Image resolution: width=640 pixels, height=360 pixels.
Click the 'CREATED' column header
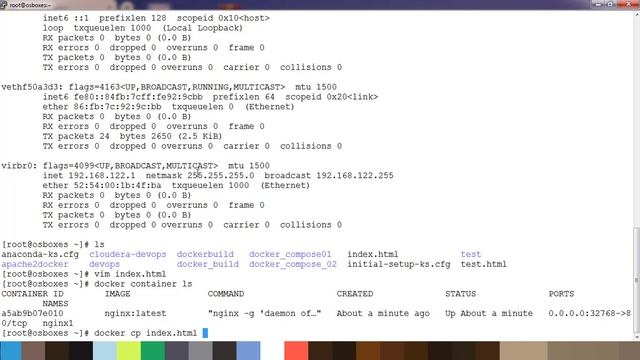pos(355,294)
